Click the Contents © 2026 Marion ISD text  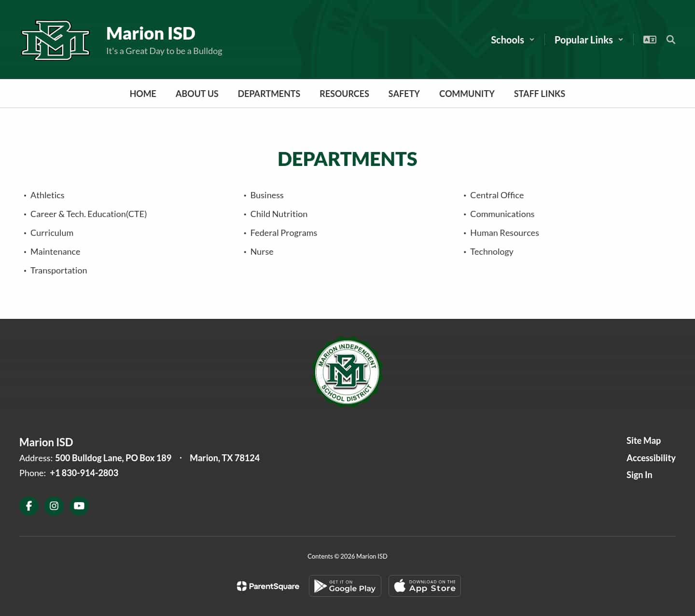[347, 556]
